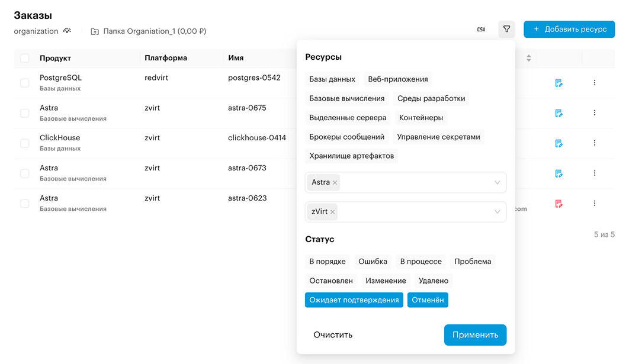Open three-dot menu for astra-0623 row
This screenshot has height=364, width=626.
point(595,203)
